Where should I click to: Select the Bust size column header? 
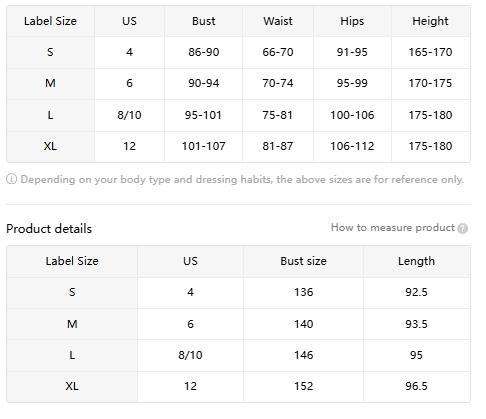pyautogui.click(x=303, y=261)
